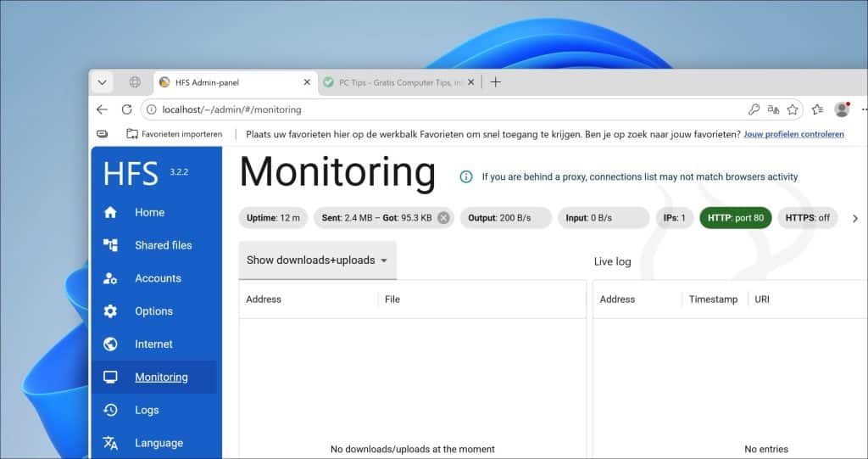868x459 pixels.
Task: Click the green HTTP: port 80 chip
Action: [735, 218]
